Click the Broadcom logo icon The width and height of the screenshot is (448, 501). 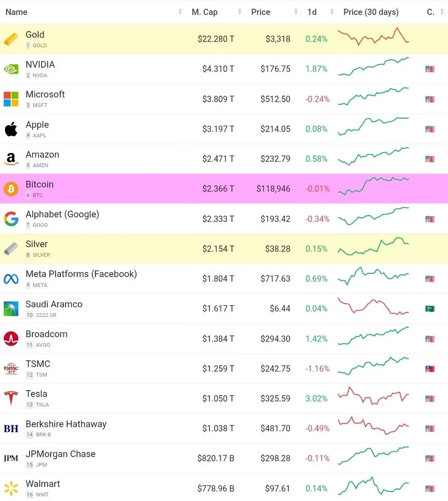coord(11,339)
